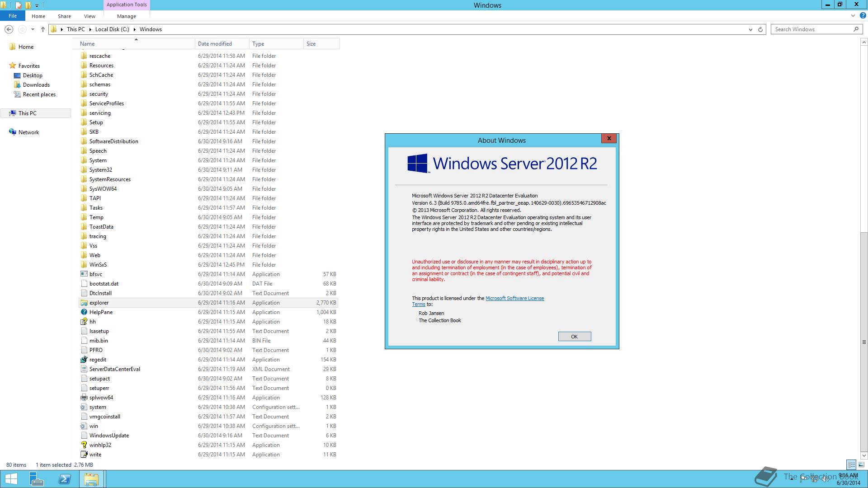Switch to details view layout icon
The height and width of the screenshot is (488, 868).
[851, 465]
